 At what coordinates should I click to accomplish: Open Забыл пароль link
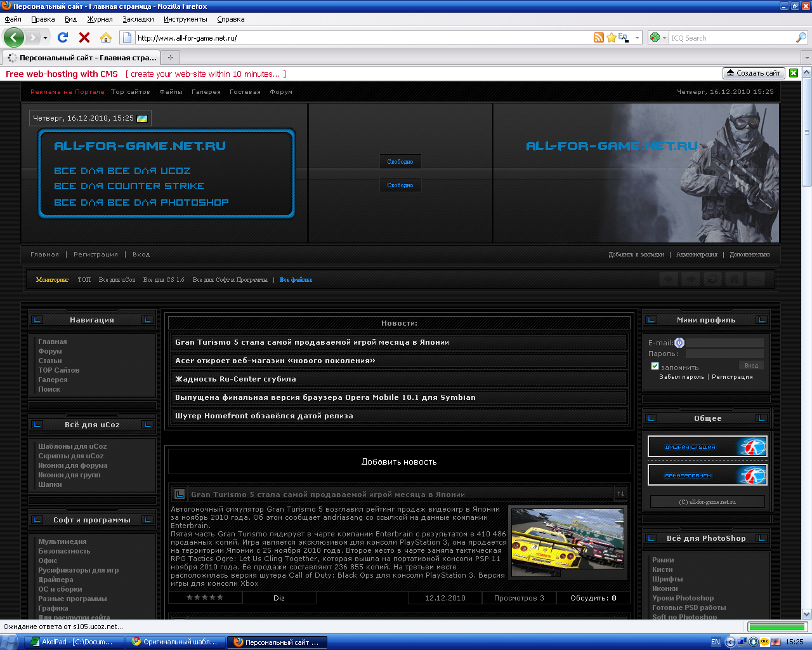tap(681, 377)
